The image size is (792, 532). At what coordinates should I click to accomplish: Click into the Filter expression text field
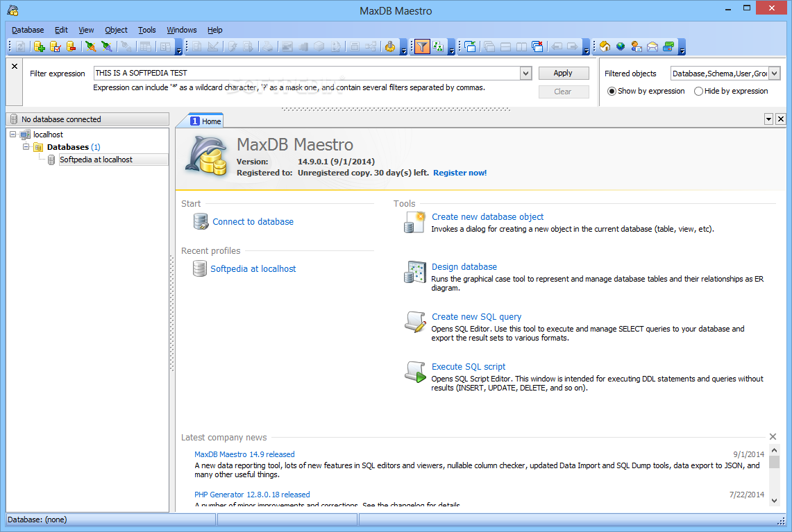click(307, 74)
